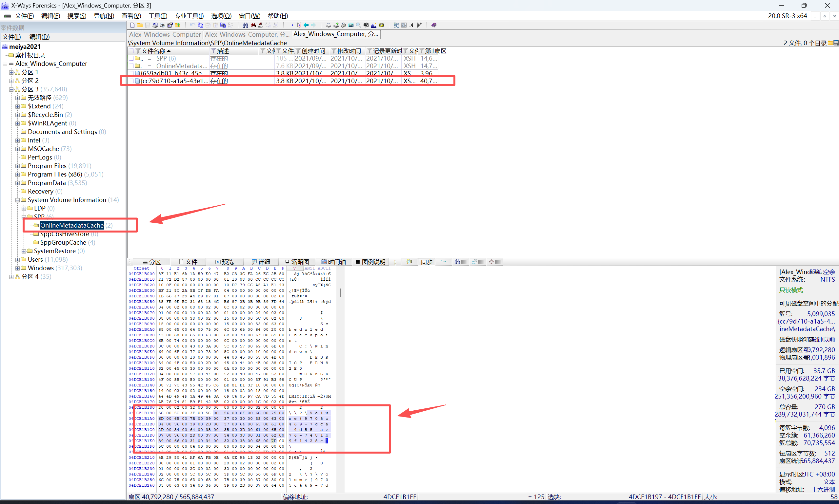
Task: Click the 文件(L) button in case data panel
Action: [11, 36]
